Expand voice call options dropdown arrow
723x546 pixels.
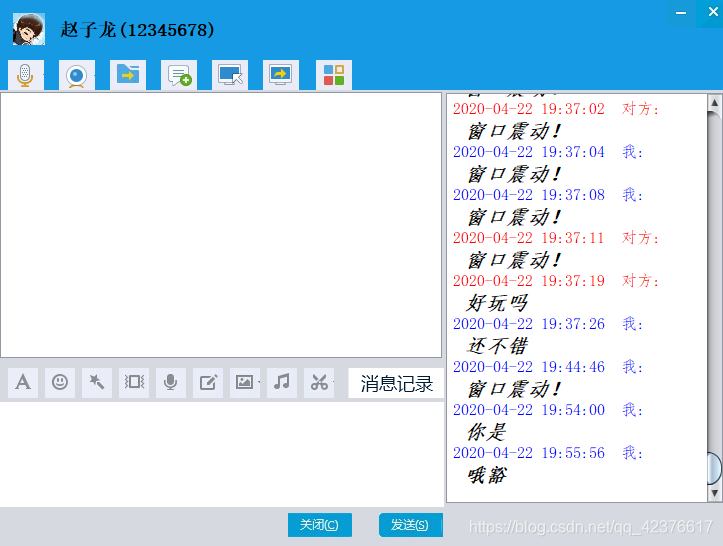[x=45, y=75]
